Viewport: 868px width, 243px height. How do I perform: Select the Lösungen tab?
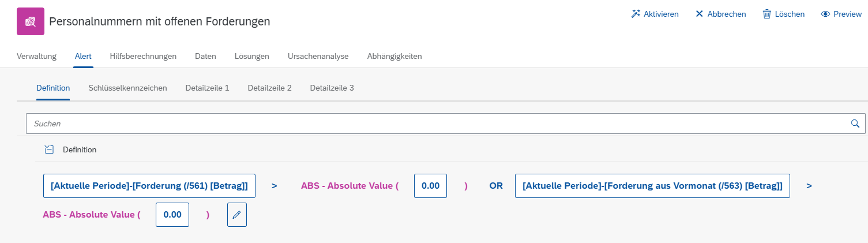pyautogui.click(x=252, y=56)
